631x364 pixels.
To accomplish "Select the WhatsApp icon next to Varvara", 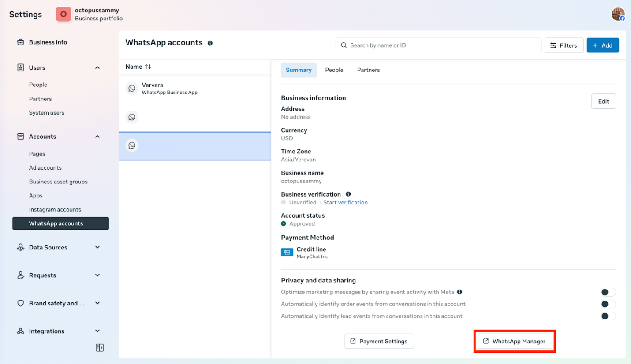I will (x=131, y=88).
